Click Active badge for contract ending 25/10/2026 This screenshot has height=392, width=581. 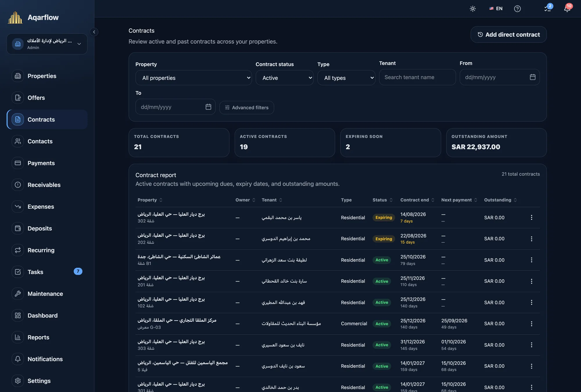pyautogui.click(x=382, y=260)
